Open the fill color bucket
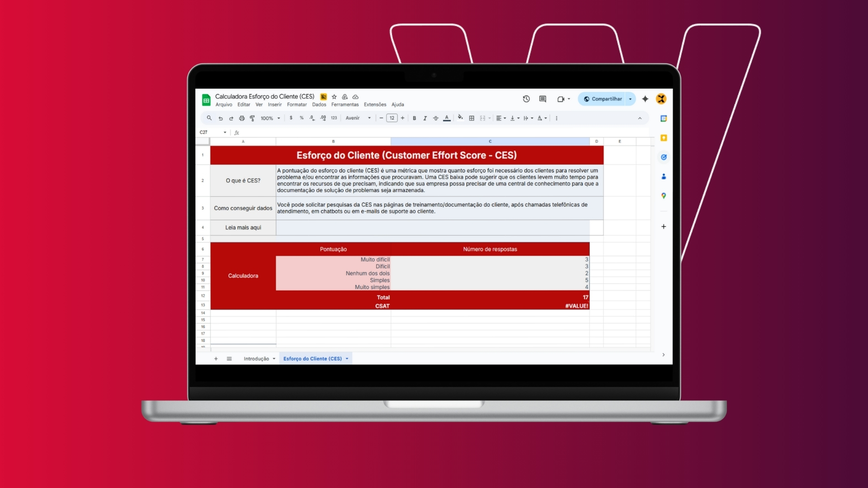 coord(460,117)
